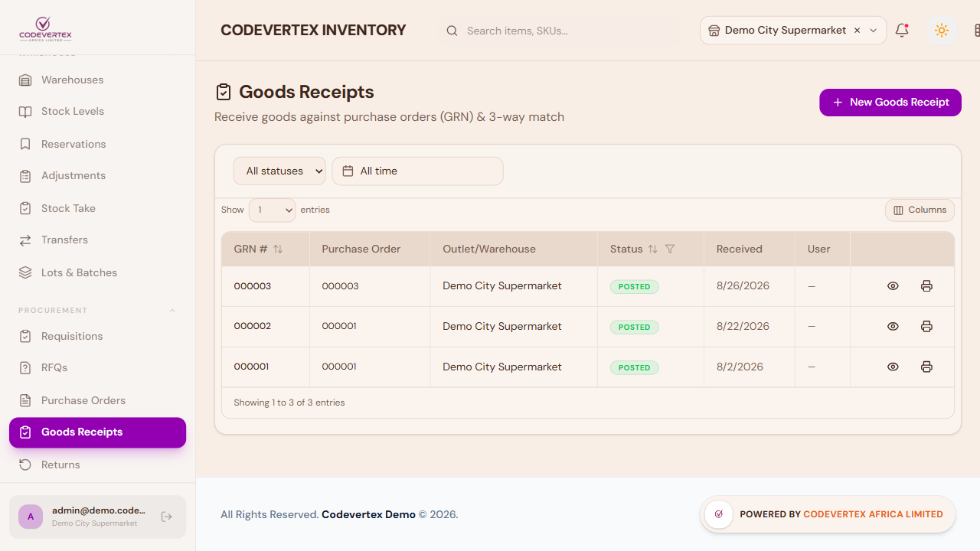Go to Stock Take page
The width and height of the screenshot is (980, 551).
(97, 208)
